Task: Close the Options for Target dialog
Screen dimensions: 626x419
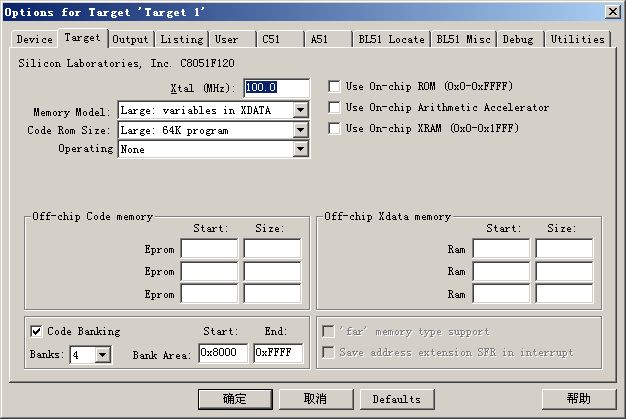Action: click(x=611, y=11)
